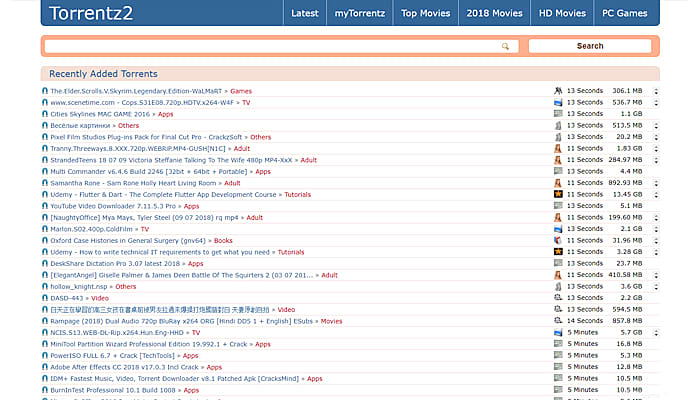Open the Latest tab in navigation
700x400 pixels.
tap(304, 13)
